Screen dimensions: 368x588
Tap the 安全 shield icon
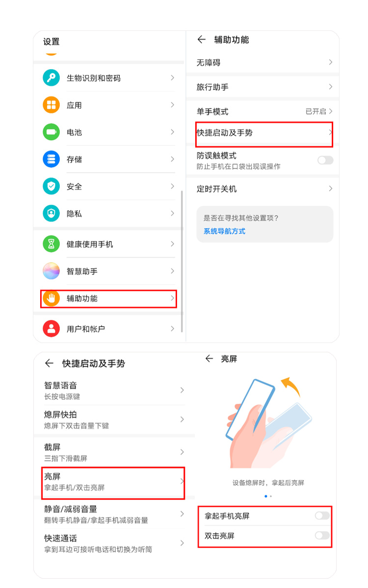point(51,187)
